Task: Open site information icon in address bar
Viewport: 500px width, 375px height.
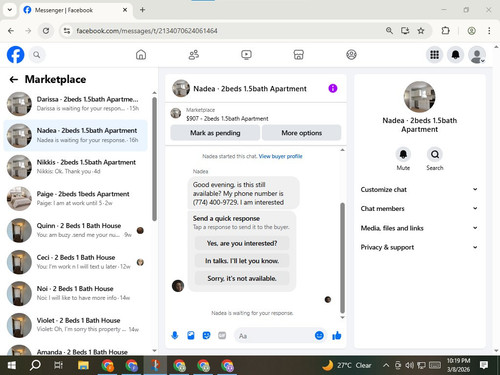Action: [67, 31]
